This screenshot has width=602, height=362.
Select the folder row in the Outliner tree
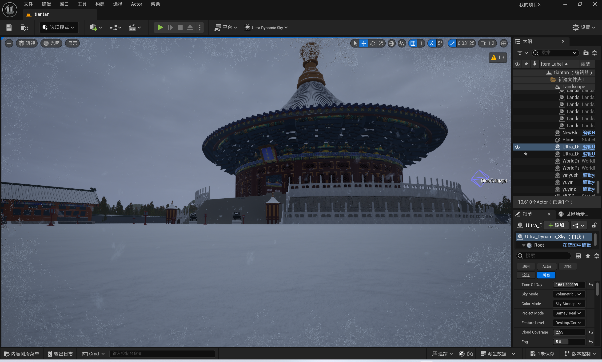554,79
